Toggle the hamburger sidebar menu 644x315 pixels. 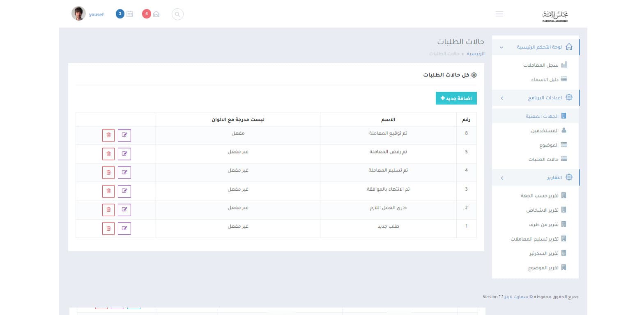[x=499, y=14]
